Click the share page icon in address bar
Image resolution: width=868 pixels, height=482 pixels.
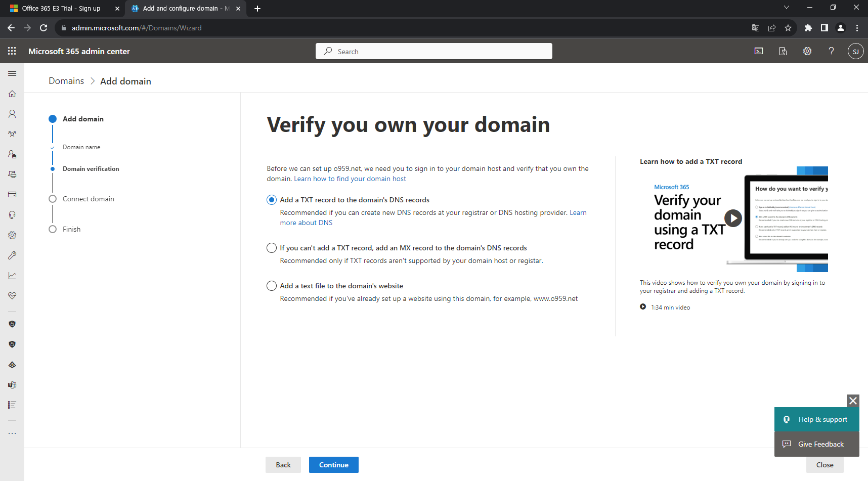pos(772,28)
